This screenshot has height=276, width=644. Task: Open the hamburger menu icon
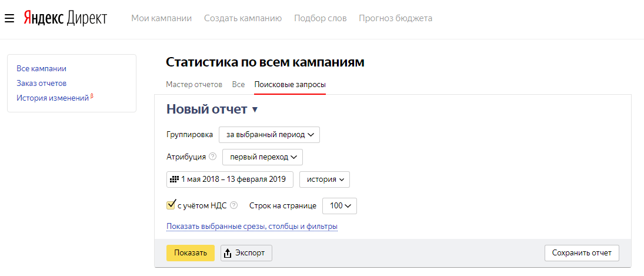pyautogui.click(x=9, y=18)
